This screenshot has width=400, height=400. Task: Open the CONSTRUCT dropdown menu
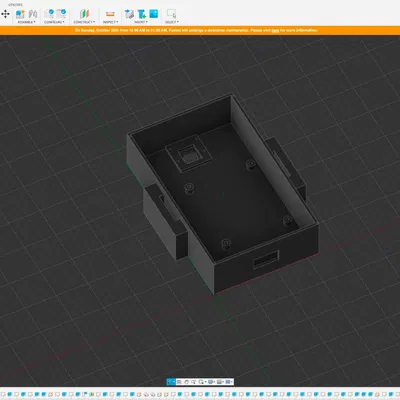(x=84, y=22)
